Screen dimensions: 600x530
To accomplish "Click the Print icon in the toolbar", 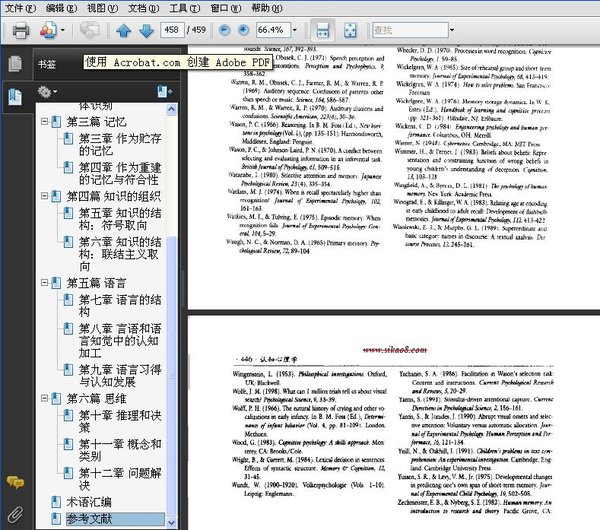I will (x=21, y=30).
